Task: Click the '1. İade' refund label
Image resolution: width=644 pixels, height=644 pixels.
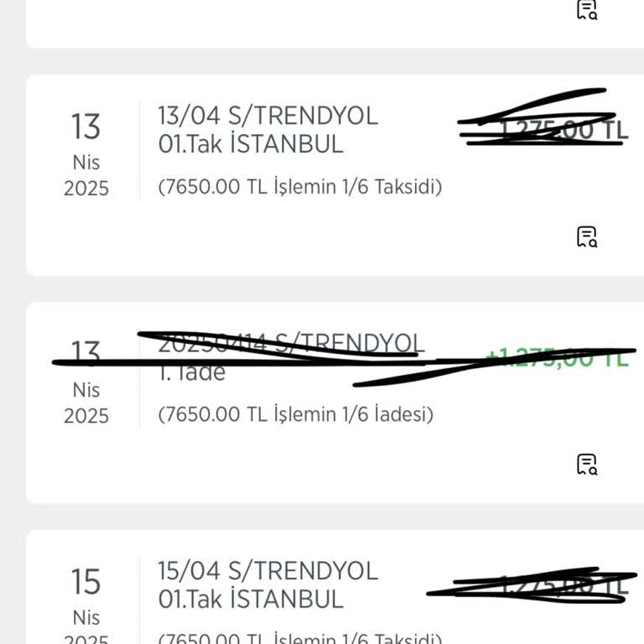Action: 192,373
